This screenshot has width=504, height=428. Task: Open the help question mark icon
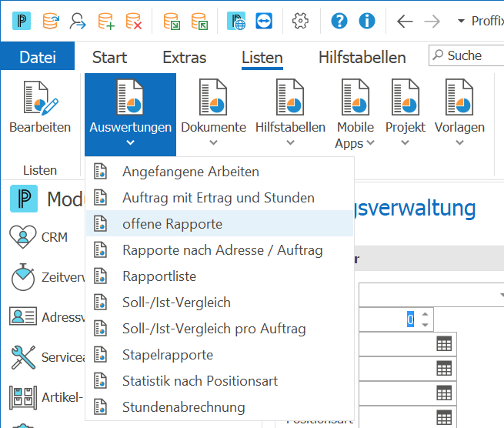pos(339,21)
